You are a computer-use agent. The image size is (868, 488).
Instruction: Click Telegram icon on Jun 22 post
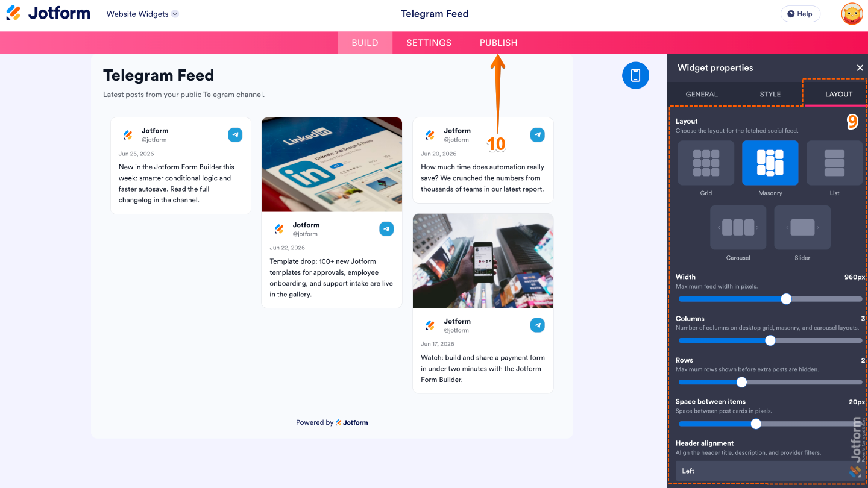pyautogui.click(x=386, y=229)
